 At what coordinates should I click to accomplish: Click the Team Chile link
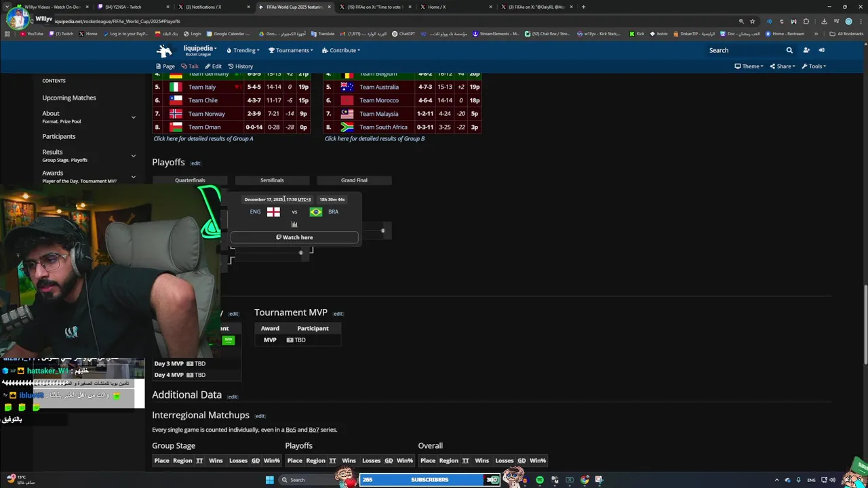203,100
